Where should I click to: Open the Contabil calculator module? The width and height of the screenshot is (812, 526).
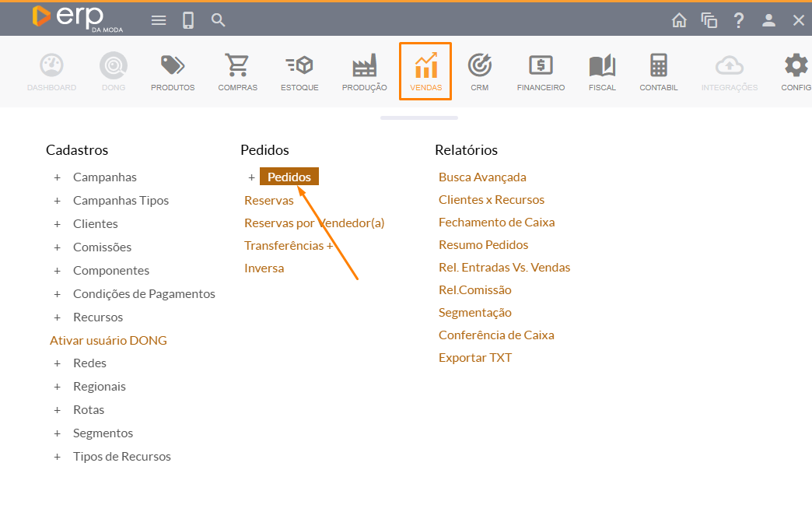pos(658,72)
